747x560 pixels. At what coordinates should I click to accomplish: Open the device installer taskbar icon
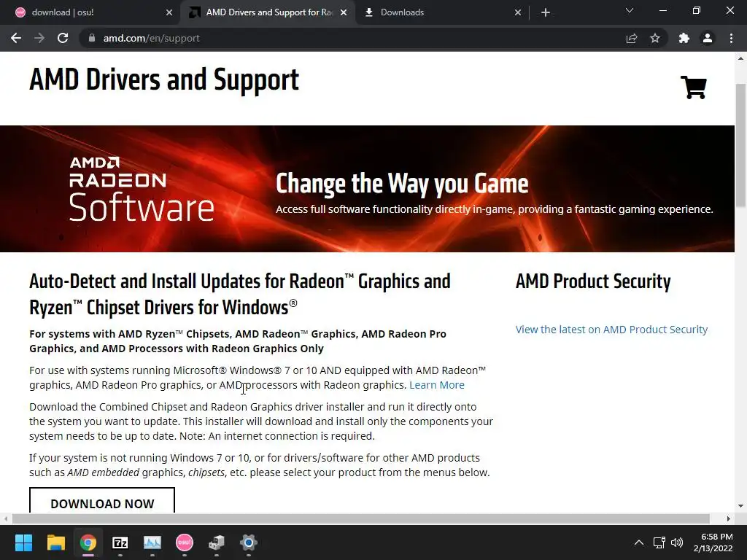point(216,542)
